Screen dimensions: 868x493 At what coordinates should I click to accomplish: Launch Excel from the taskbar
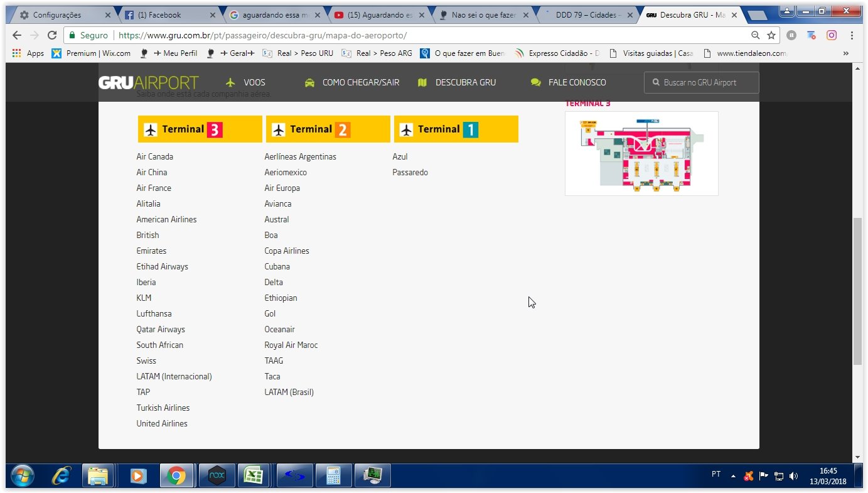point(254,476)
